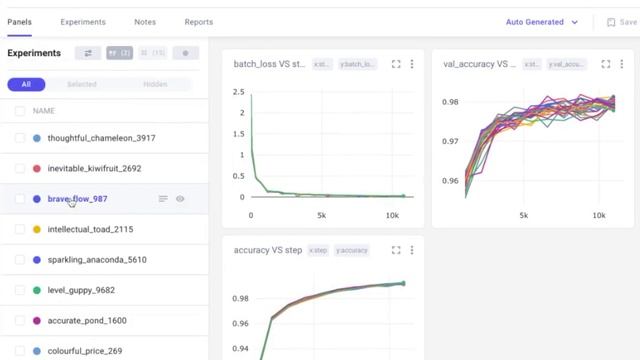Image resolution: width=640 pixels, height=360 pixels.
Task: Click the color dot of brave_flow_987
Action: [x=37, y=199]
